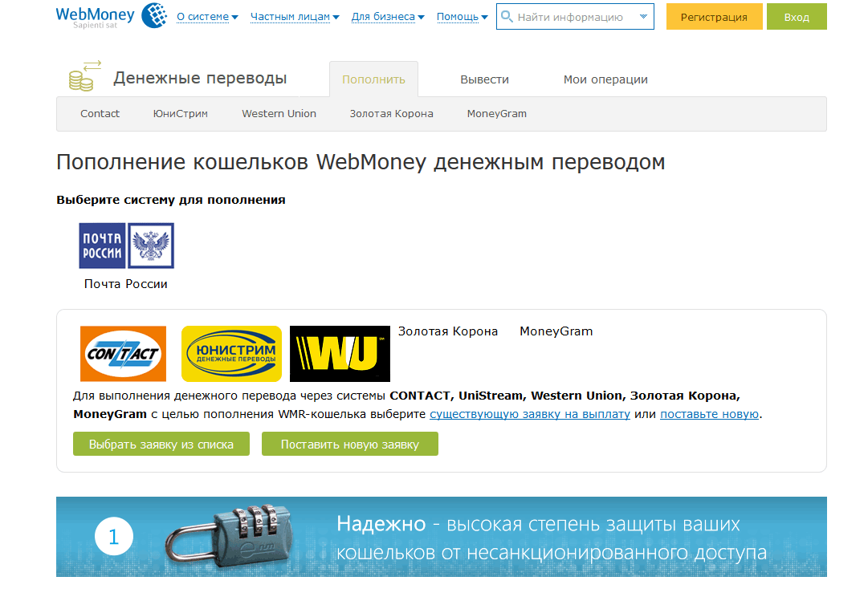Switch to the 'Вывести' tab

(x=484, y=79)
